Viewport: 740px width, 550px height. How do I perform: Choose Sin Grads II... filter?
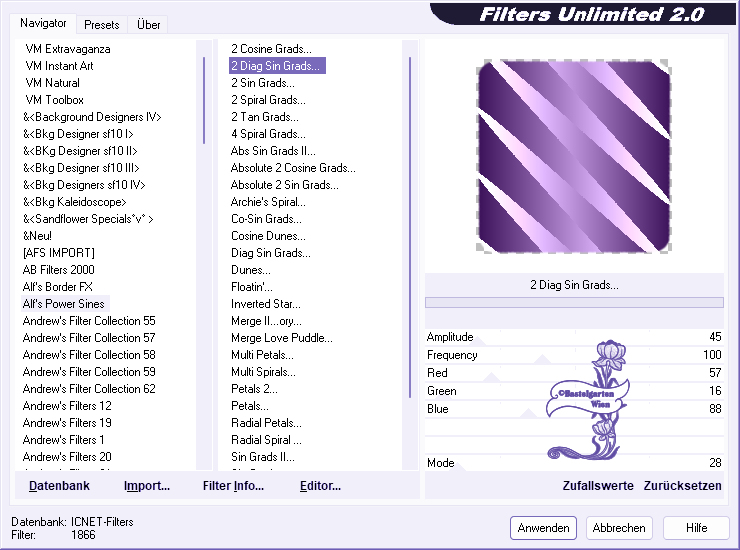[263, 457]
